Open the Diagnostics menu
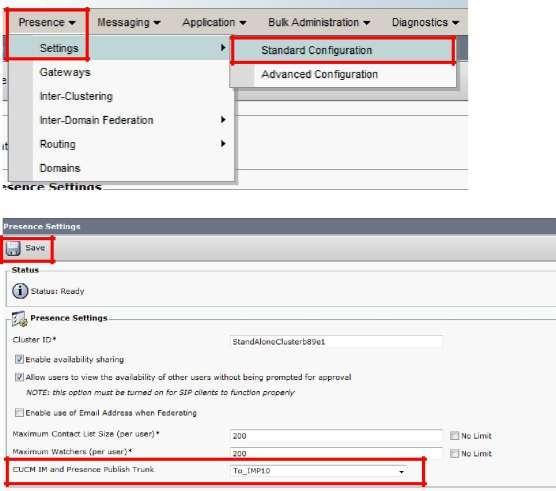This screenshot has height=491, width=556. [425, 22]
